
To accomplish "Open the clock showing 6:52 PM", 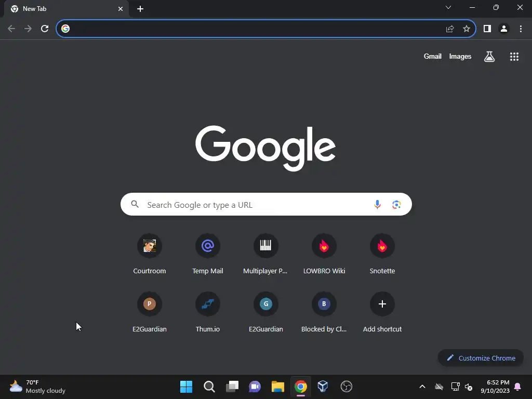I will 495,387.
